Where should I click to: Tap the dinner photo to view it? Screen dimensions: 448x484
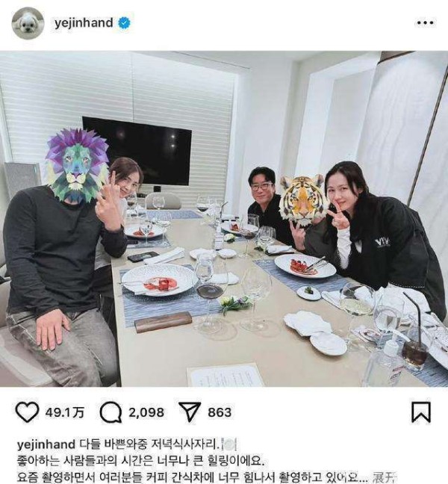click(224, 219)
